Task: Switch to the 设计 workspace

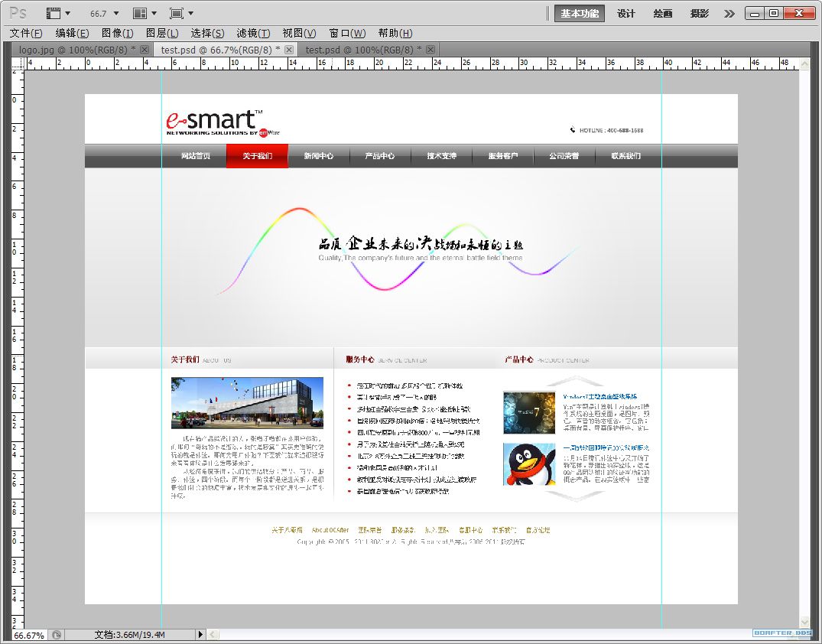Action: coord(626,14)
